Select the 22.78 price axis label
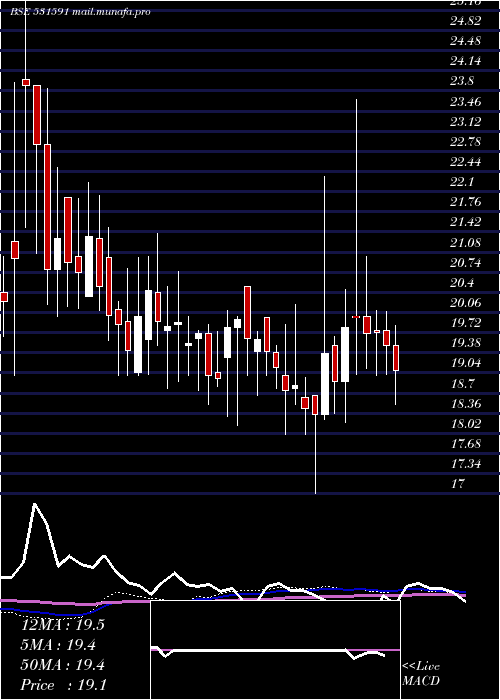 coord(465,142)
